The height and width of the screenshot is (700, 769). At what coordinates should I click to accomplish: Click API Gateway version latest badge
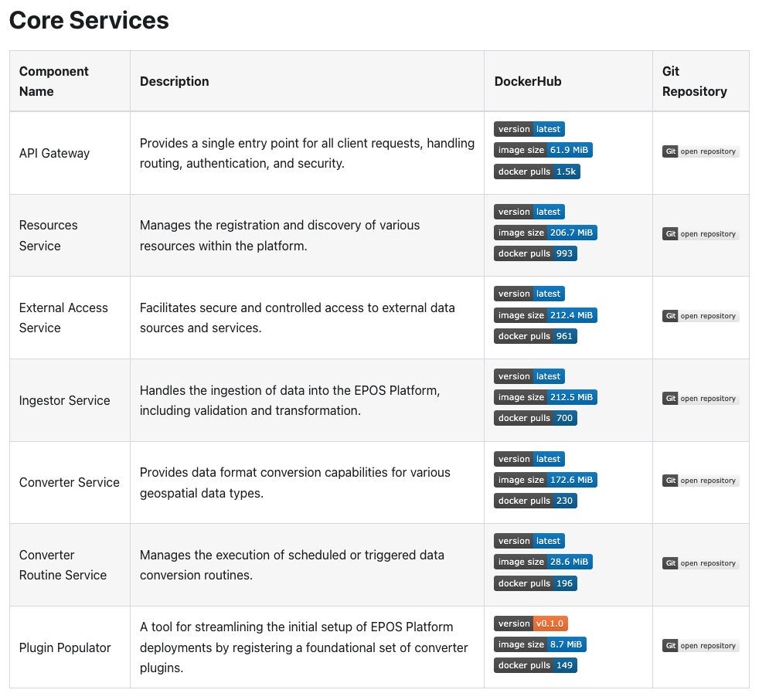pos(529,129)
